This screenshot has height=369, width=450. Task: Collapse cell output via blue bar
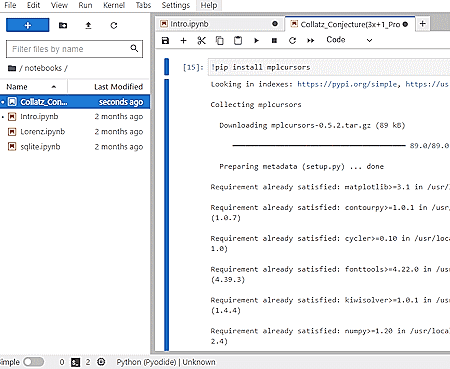coord(167,215)
